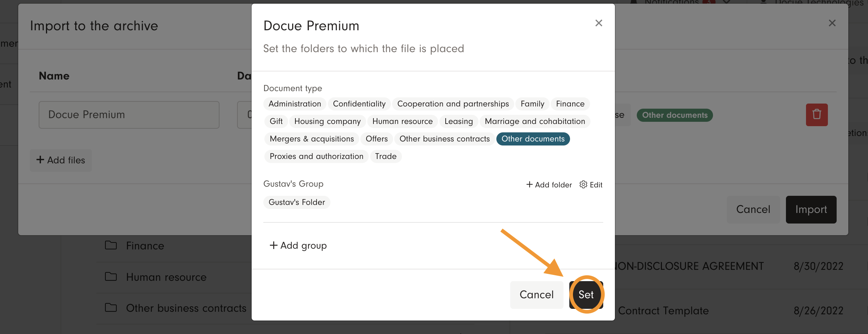Viewport: 868px width, 334px height.
Task: Deselect the Other documents tag in the dialog
Action: [533, 139]
